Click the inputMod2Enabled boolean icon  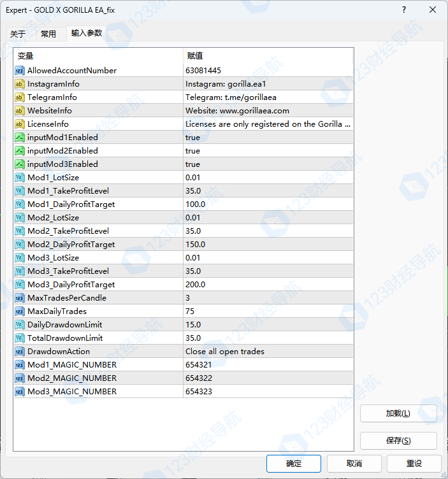pos(20,151)
